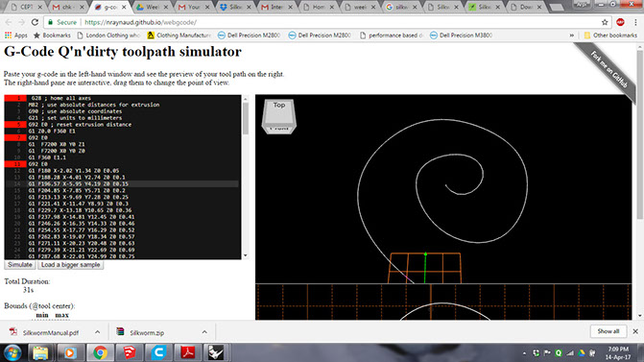Switch to the Inter Gmail tab
Viewport: 644px width, 362px height.
tap(276, 7)
